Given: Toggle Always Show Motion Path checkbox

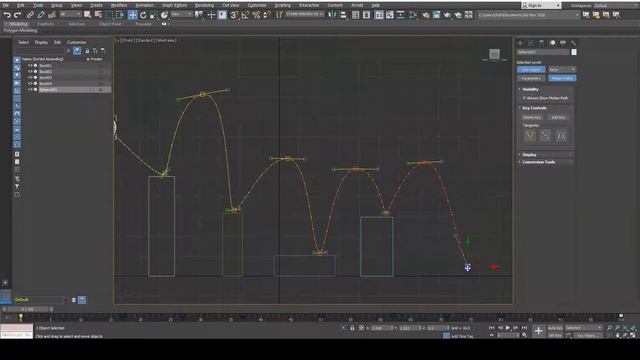Looking at the screenshot, I should (524, 98).
